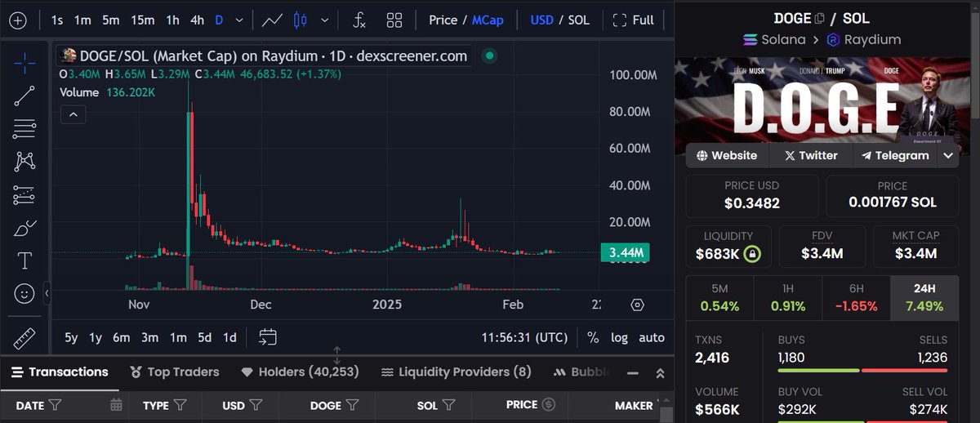
Task: Open the chart layout grid selector
Action: (x=394, y=20)
